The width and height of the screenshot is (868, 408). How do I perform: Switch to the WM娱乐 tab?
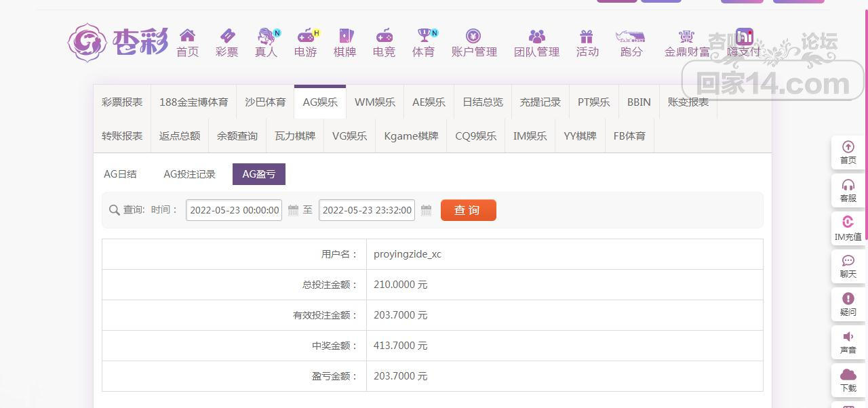(375, 102)
